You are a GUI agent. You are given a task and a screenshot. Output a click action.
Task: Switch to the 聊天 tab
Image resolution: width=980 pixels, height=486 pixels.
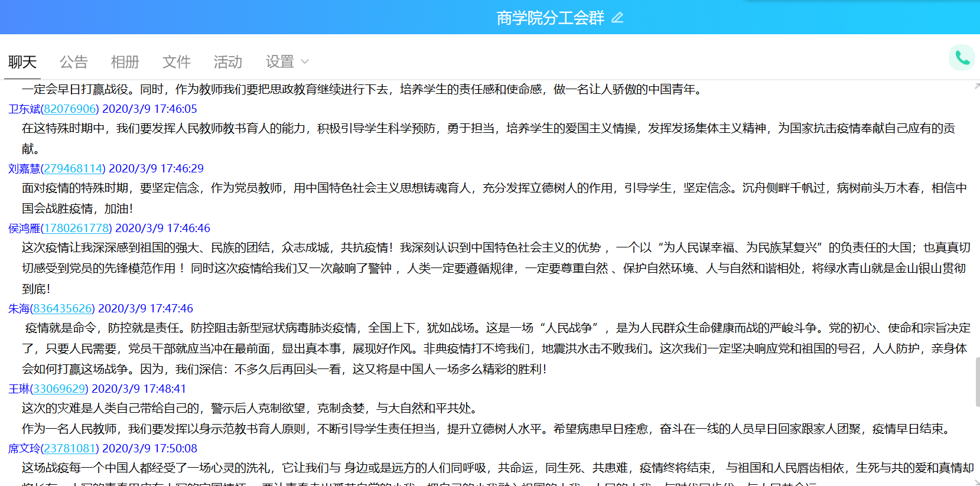coord(22,61)
